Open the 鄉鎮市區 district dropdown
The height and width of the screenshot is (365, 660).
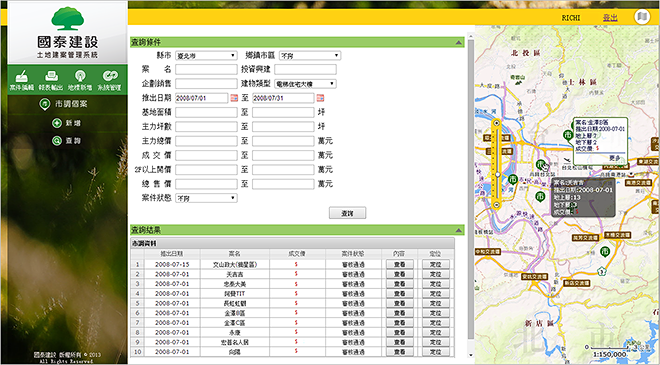click(310, 56)
